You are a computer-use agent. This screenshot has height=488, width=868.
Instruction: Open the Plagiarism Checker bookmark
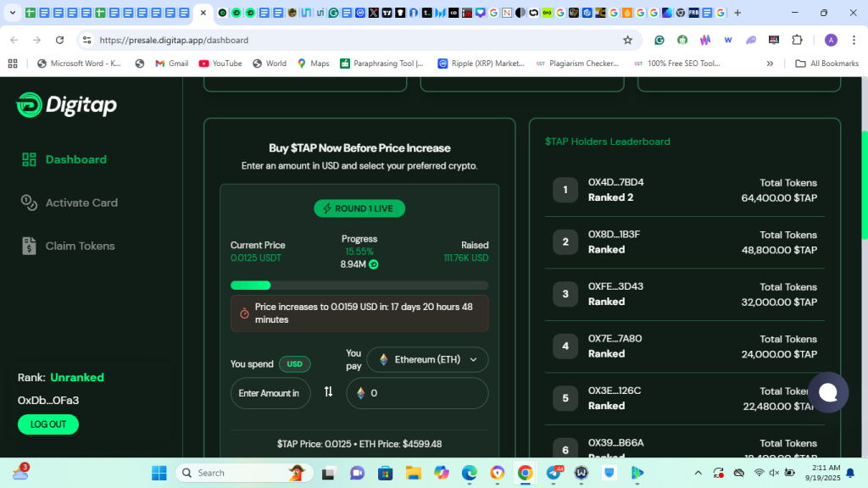pos(577,64)
